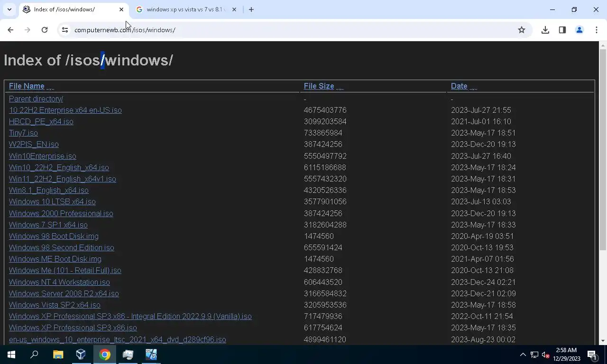This screenshot has width=607, height=364.
Task: Open the Parent directory link
Action: pyautogui.click(x=36, y=99)
